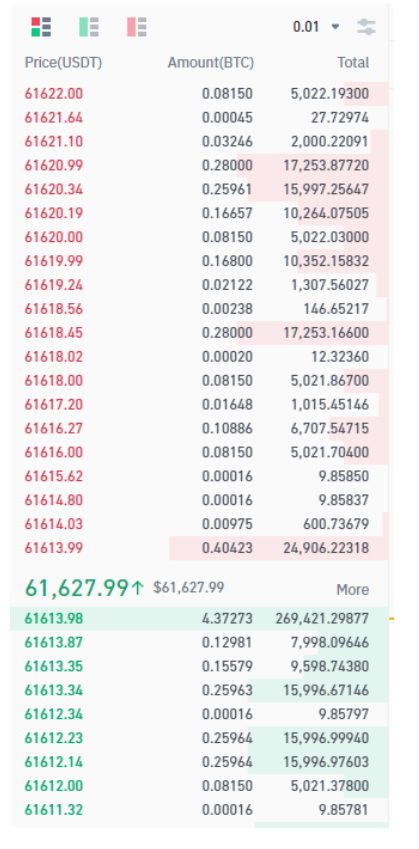Image resolution: width=419 pixels, height=849 pixels.
Task: Click the green up arrow beside last price
Action: 138,588
